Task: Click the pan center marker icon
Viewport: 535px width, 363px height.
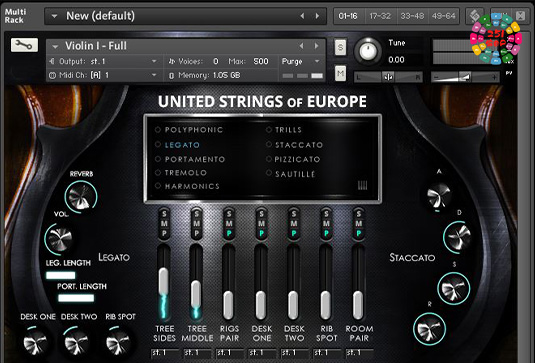Action: 388,77
